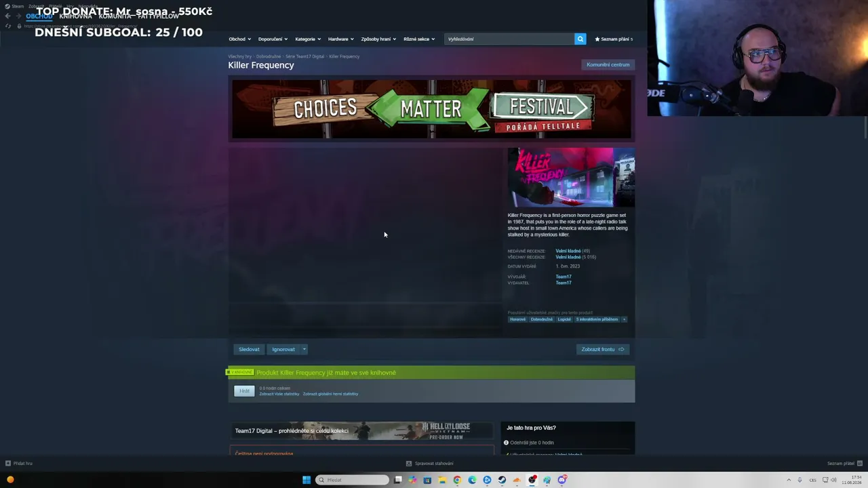Open the Seznam přátel friends icon
The height and width of the screenshot is (488, 868).
coord(859,464)
